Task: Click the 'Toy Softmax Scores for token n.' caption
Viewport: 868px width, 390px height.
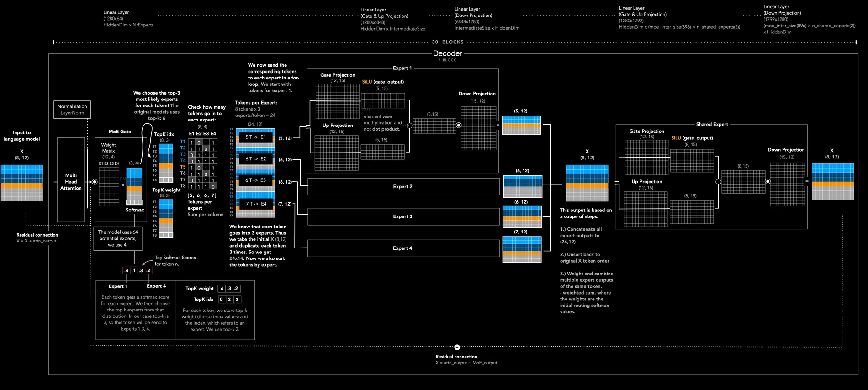Action: 175,261
